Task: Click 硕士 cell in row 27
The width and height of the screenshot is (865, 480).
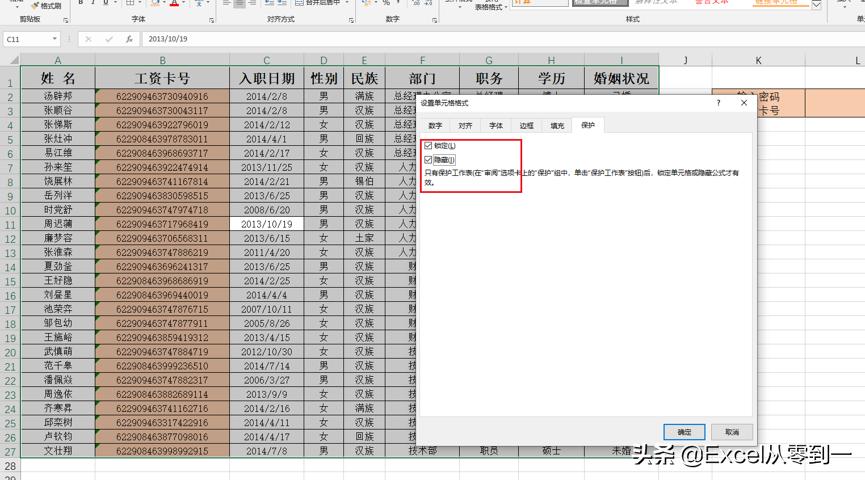Action: tap(551, 451)
